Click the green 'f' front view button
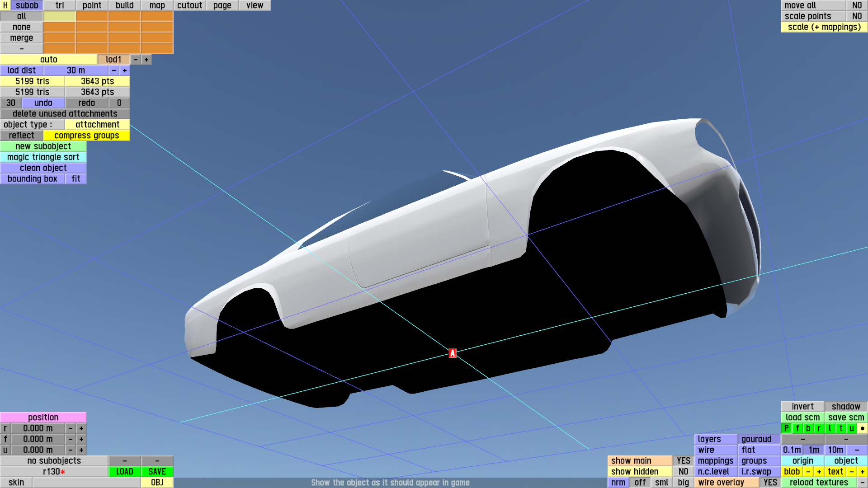The width and height of the screenshot is (868, 488). (797, 428)
